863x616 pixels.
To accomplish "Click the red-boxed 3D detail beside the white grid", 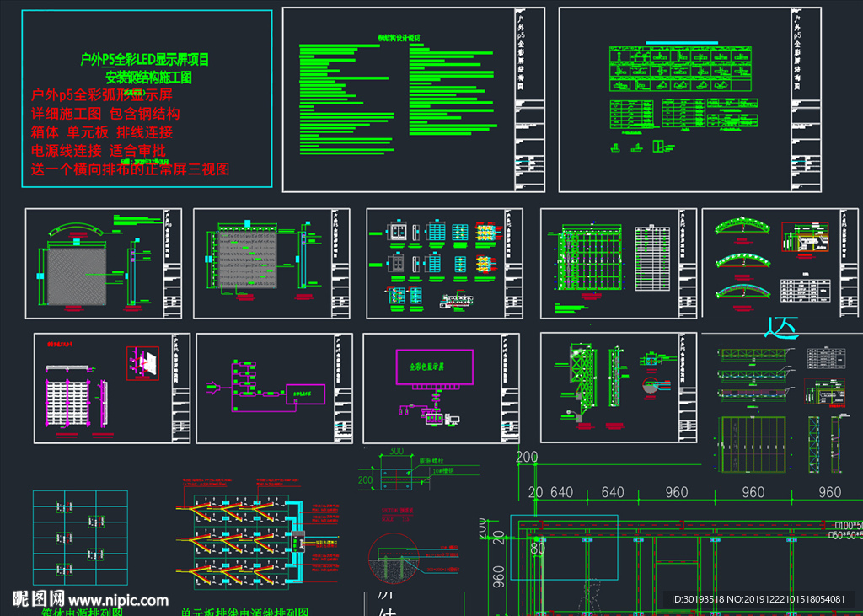I will pos(142,363).
